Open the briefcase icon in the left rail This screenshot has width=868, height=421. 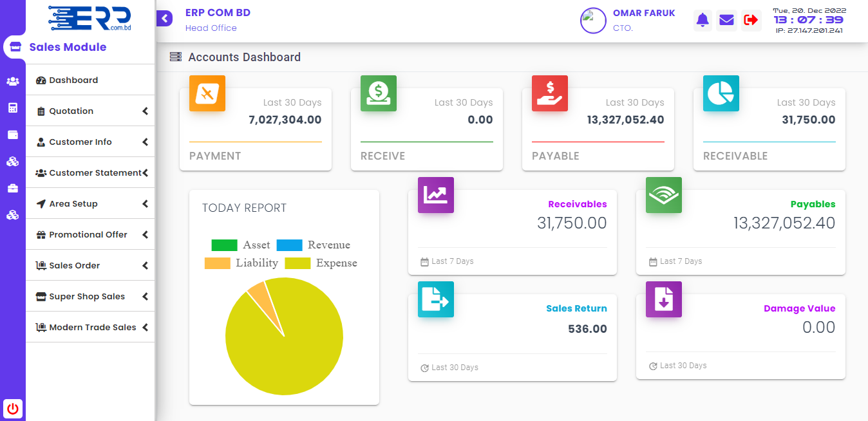13,188
